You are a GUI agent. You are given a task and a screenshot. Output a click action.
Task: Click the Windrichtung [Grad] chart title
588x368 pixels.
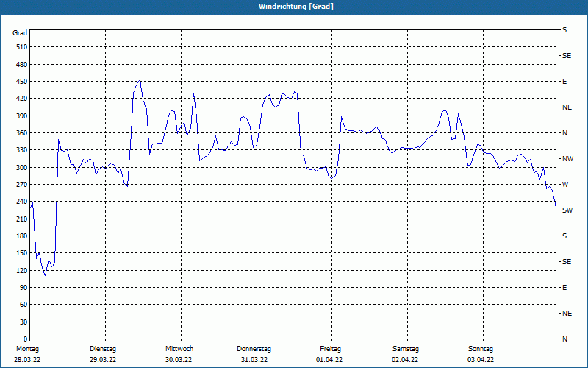[x=296, y=7]
